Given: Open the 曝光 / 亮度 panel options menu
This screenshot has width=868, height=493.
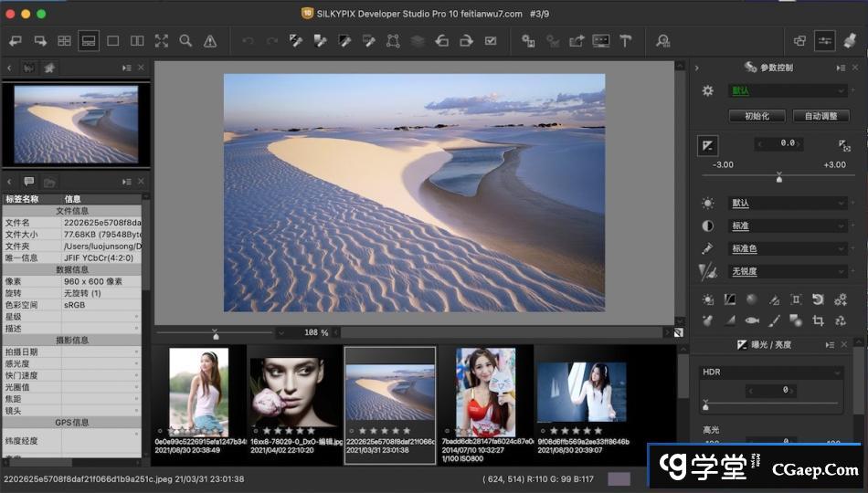Looking at the screenshot, I should coord(830,344).
